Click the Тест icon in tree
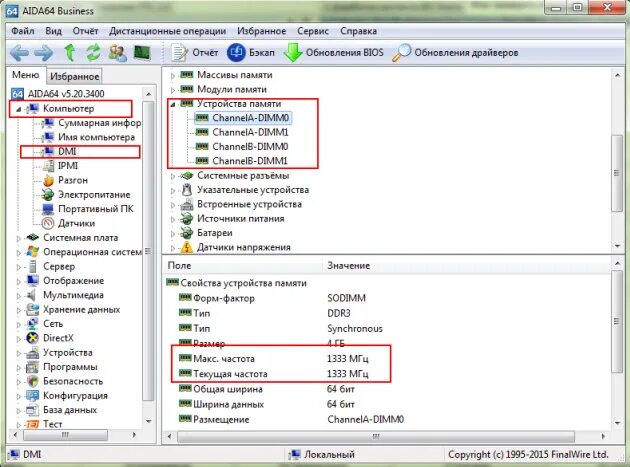 click(x=32, y=424)
